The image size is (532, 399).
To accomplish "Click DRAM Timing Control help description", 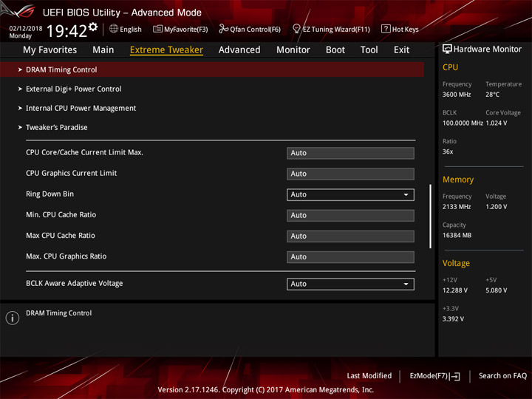I will click(58, 313).
